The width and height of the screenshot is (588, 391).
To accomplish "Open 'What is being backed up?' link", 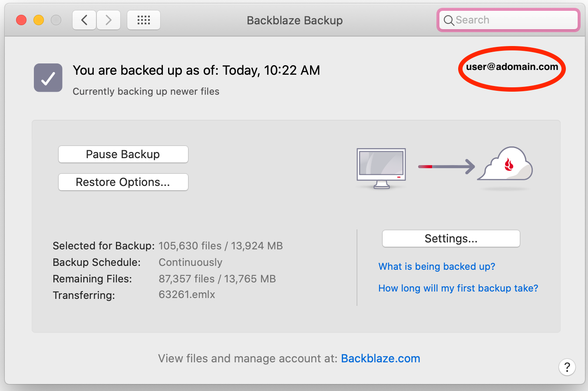I will coord(437,266).
